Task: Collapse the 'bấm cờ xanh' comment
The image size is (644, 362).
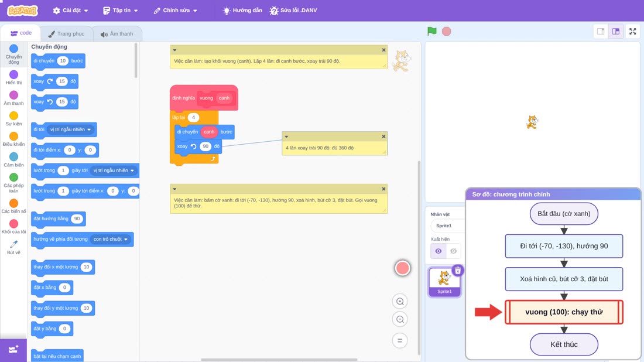Action: (x=174, y=189)
